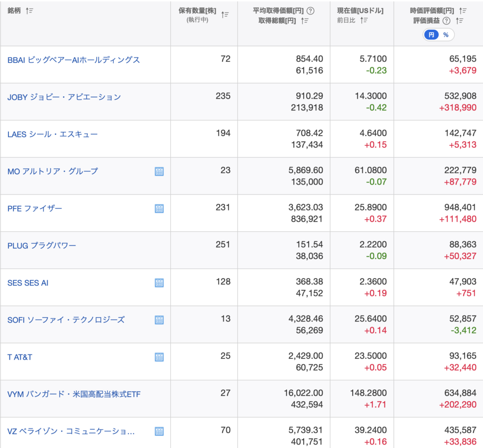Open the PLUG プラグパワー link
The width and height of the screenshot is (483, 448).
tap(42, 245)
